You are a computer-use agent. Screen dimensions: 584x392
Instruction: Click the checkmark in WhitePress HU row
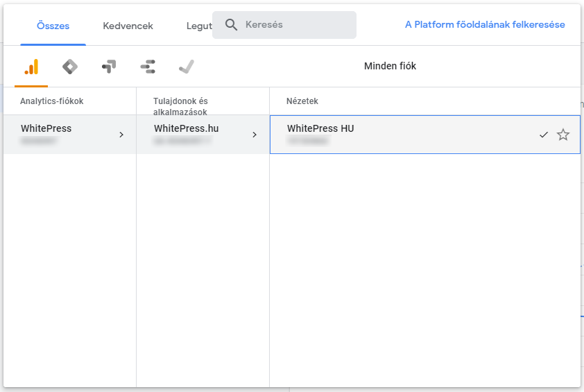[x=544, y=135]
